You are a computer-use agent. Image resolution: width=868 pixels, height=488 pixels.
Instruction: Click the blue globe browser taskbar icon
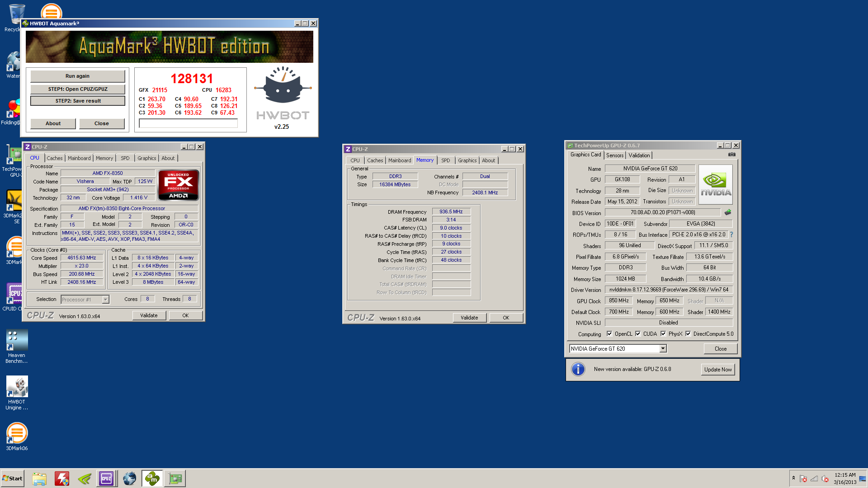pyautogui.click(x=130, y=479)
